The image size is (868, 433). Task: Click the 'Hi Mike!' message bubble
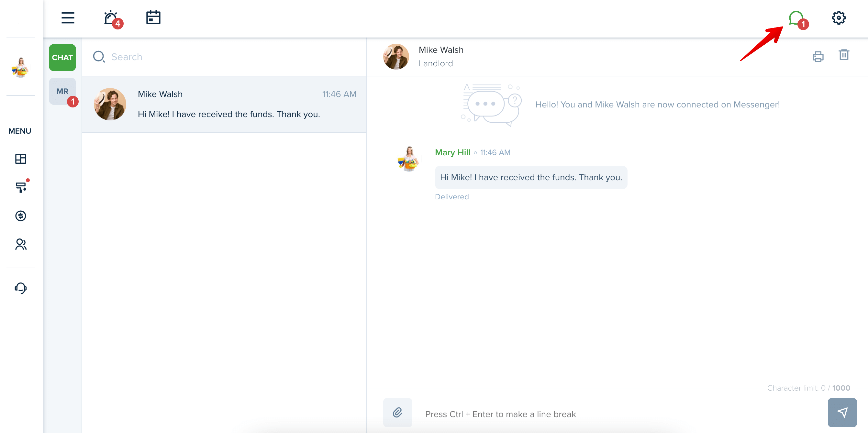(531, 178)
